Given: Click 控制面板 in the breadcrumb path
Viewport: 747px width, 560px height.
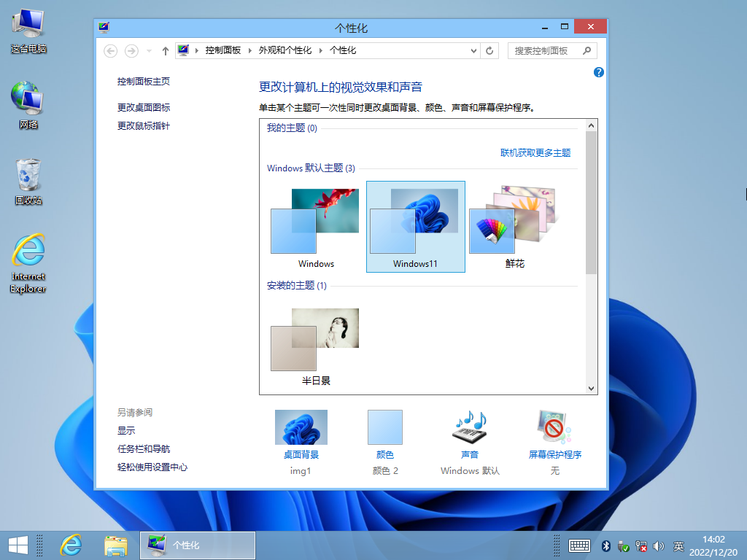Looking at the screenshot, I should click(222, 51).
